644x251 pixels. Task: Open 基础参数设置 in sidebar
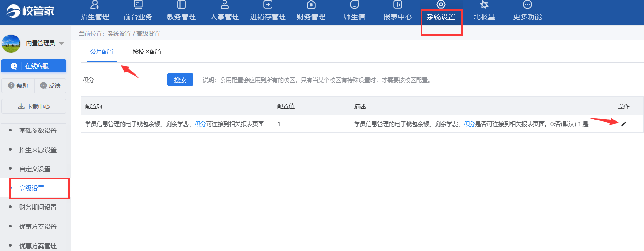38,131
